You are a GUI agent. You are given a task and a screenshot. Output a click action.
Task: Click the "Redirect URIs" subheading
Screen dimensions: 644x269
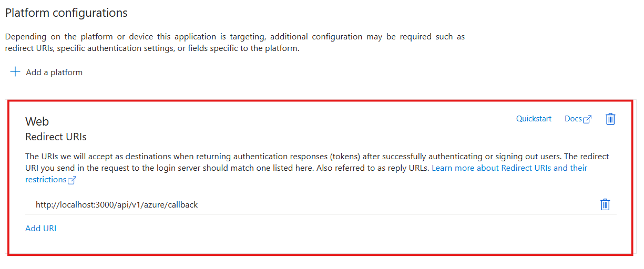point(56,137)
